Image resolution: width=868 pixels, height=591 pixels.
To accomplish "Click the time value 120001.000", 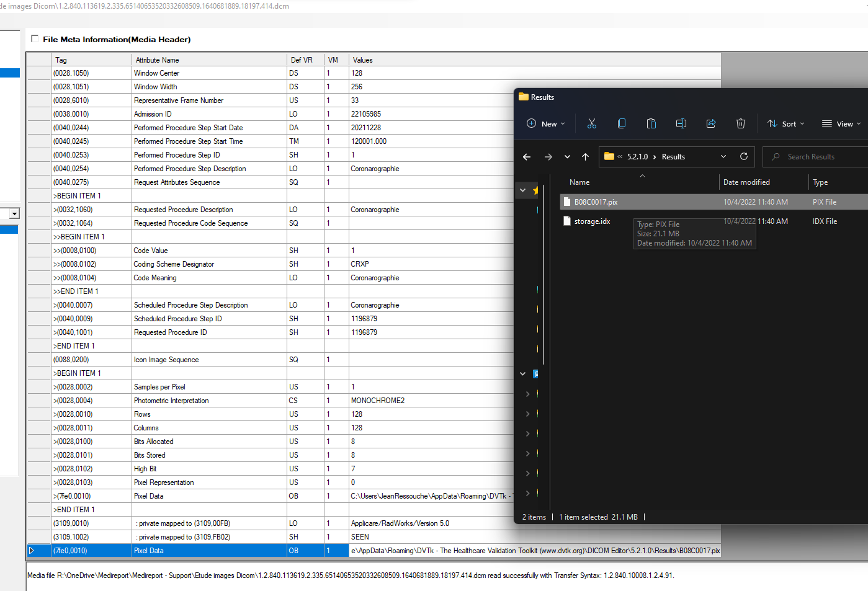I will (369, 141).
